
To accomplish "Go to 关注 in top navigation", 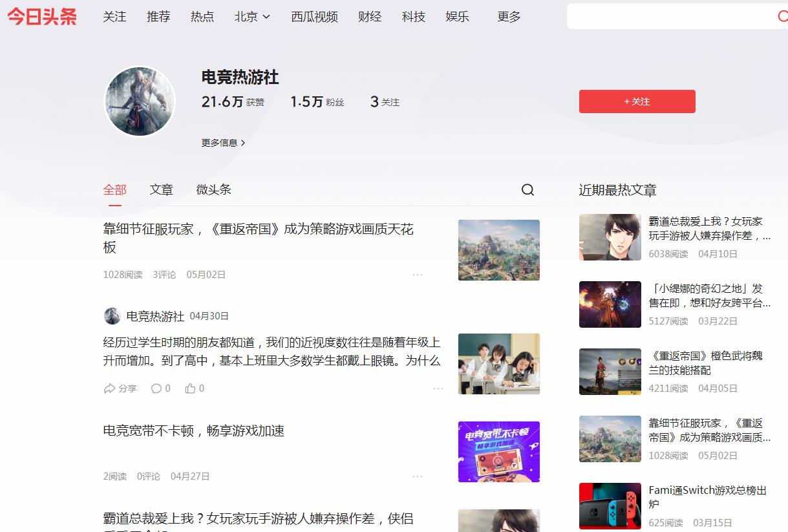I will [114, 17].
